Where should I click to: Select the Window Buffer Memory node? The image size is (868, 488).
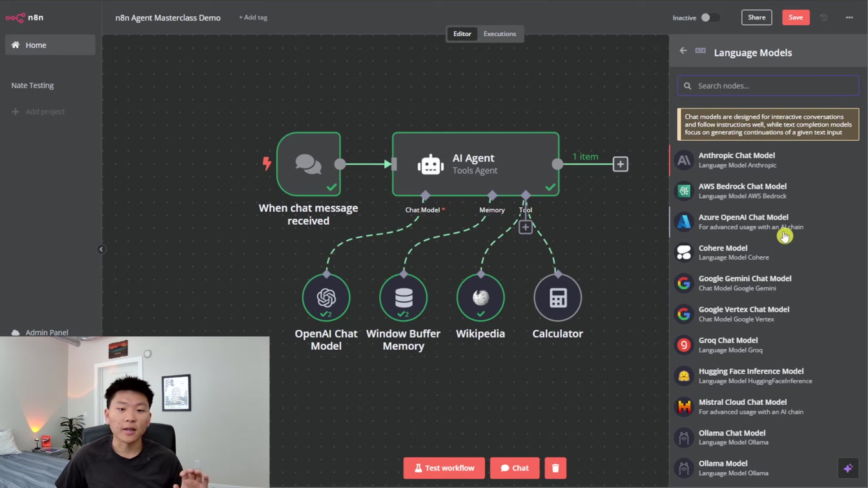[x=404, y=298]
